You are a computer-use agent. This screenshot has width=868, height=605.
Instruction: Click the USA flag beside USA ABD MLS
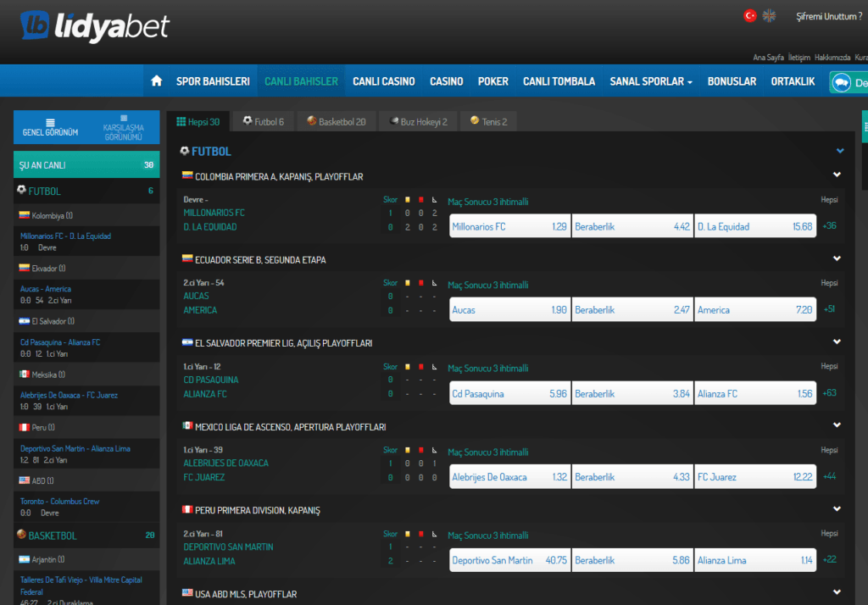(187, 593)
